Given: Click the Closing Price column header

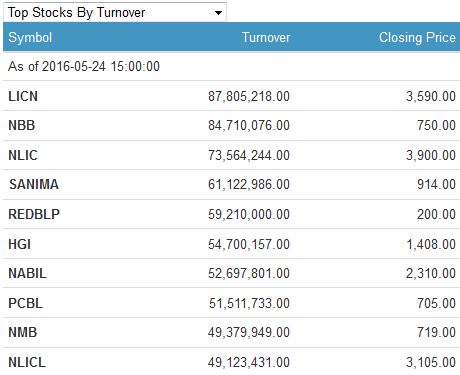Looking at the screenshot, I should pyautogui.click(x=417, y=37).
